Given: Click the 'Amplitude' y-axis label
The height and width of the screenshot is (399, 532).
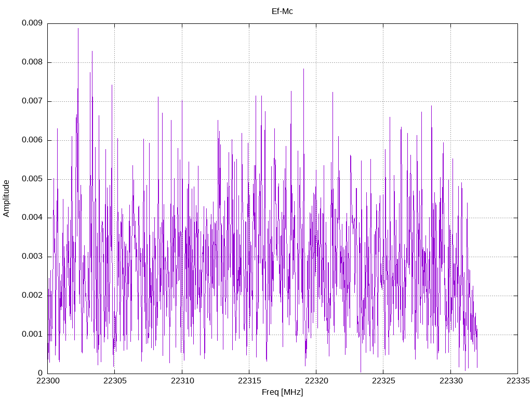Looking at the screenshot, I should (6, 198).
